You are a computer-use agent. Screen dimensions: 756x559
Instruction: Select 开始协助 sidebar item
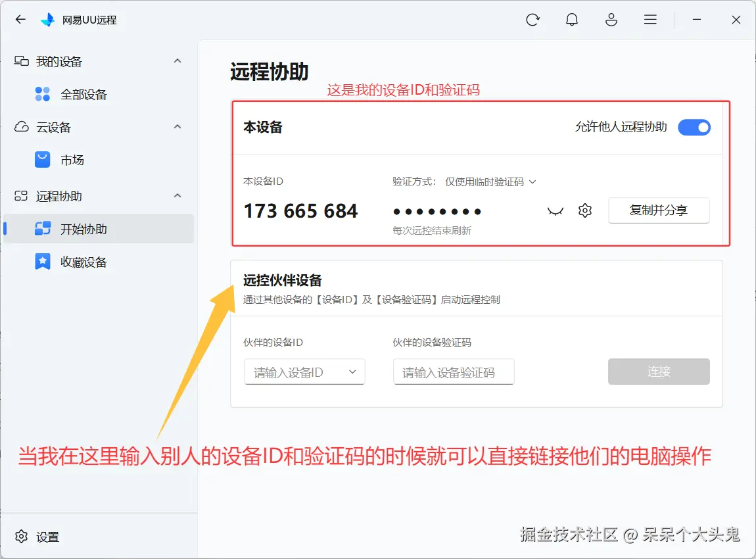(99, 229)
